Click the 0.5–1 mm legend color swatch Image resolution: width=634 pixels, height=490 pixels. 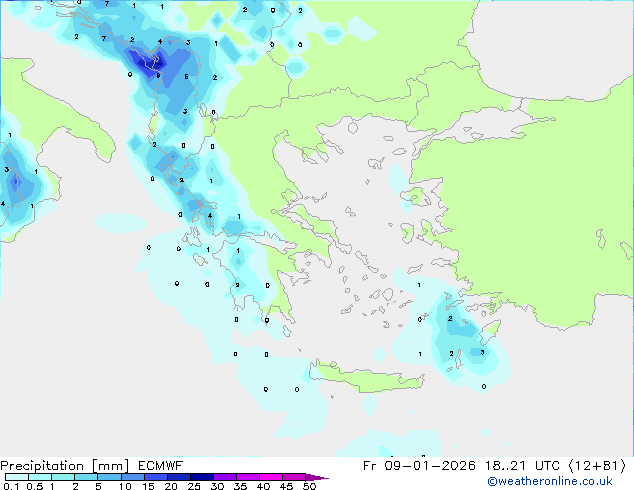click(x=40, y=477)
